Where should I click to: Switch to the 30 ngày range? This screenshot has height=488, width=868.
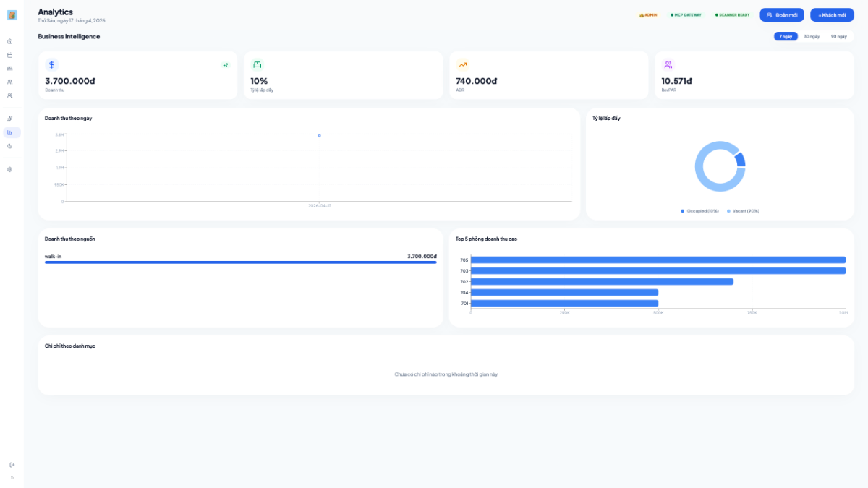tap(812, 36)
